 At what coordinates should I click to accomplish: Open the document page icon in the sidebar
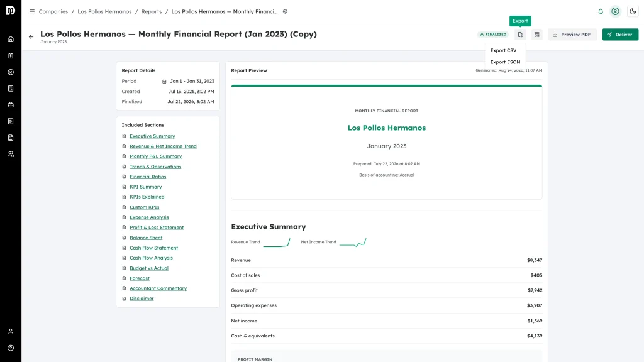(11, 138)
